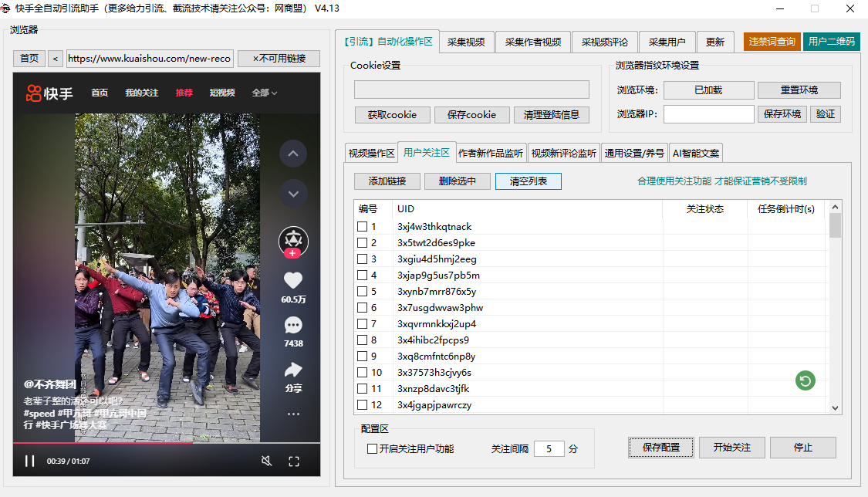Click the 添加链接 button
Viewport: 868px width, 497px height.
pos(387,181)
